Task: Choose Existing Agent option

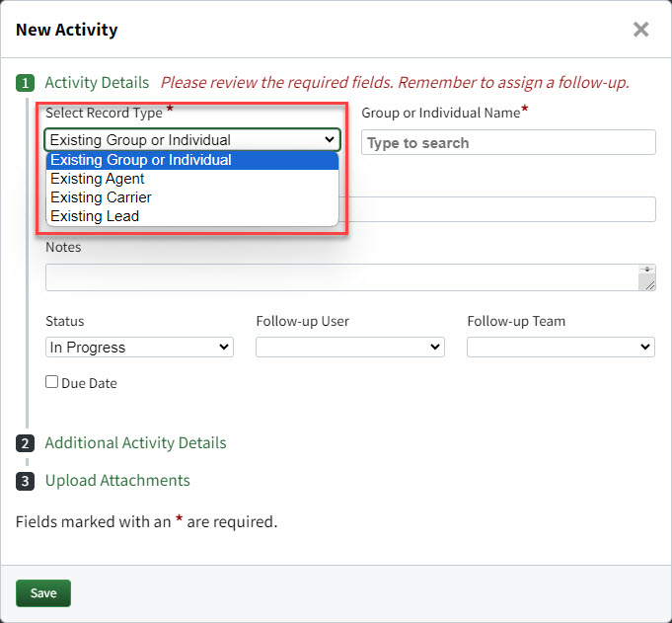Action: (192, 179)
